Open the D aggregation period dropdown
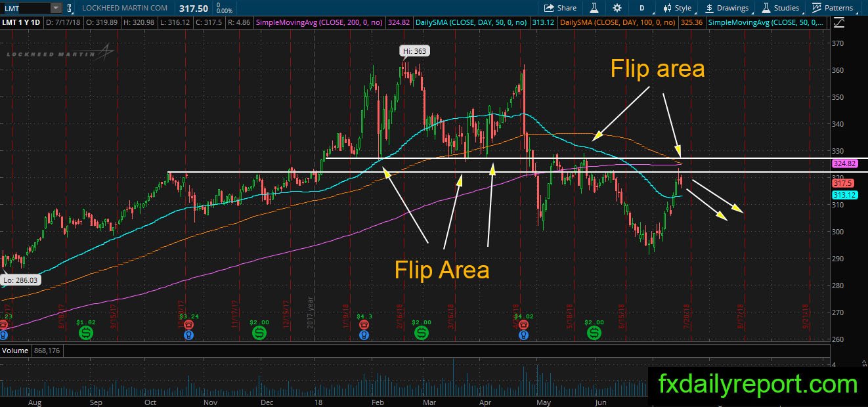868x407 pixels. click(641, 8)
